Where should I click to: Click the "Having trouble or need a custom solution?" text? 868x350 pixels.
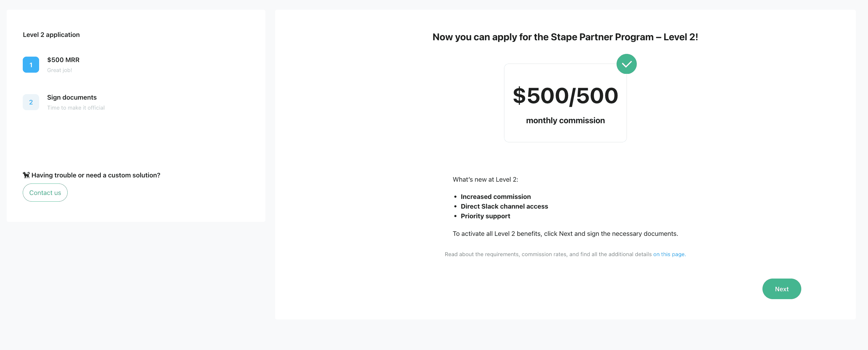(96, 175)
